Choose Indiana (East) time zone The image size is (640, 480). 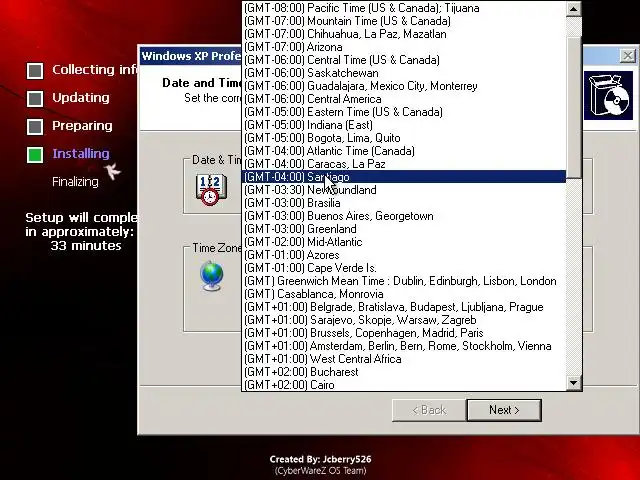404,125
